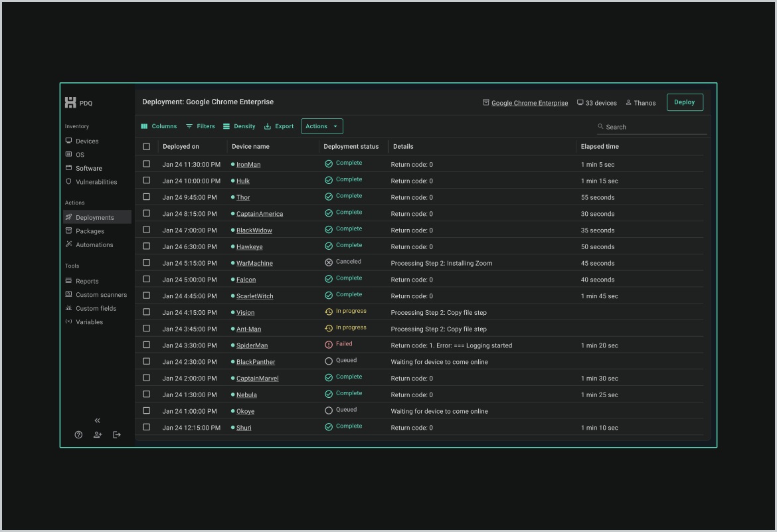Click the Complete check icon for Falcon
777x532 pixels.
(329, 279)
